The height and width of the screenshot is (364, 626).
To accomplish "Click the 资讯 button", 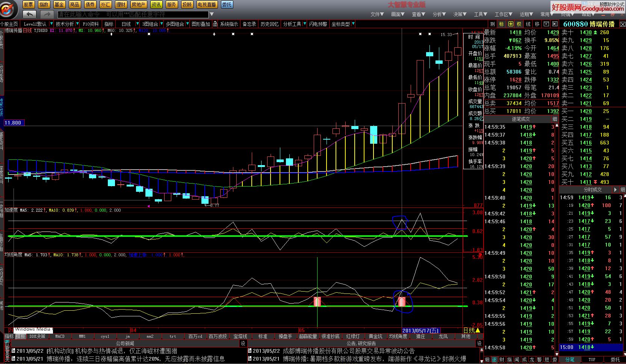I will tap(156, 5).
